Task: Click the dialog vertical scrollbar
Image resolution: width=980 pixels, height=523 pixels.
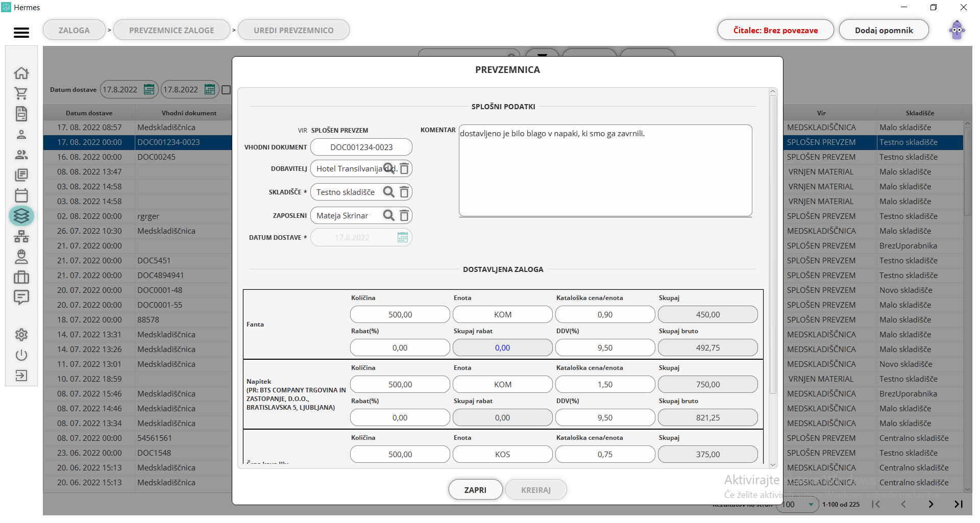Action: pyautogui.click(x=773, y=245)
